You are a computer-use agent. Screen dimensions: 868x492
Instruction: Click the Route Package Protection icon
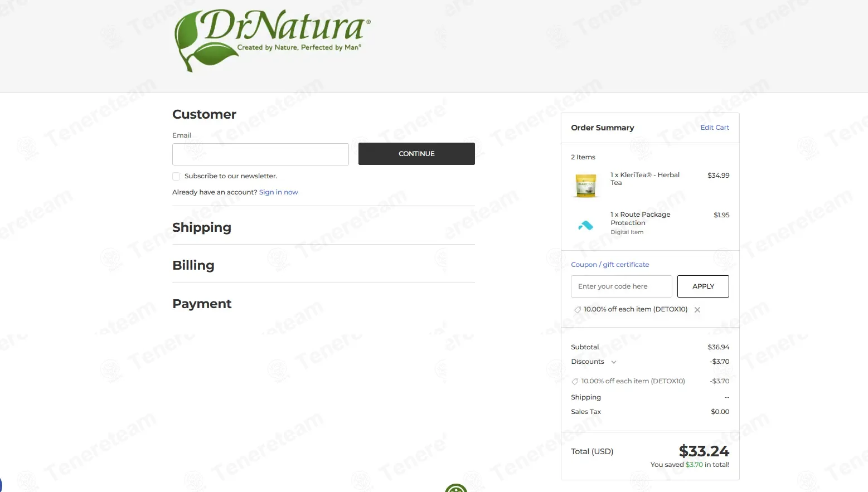[x=585, y=225]
